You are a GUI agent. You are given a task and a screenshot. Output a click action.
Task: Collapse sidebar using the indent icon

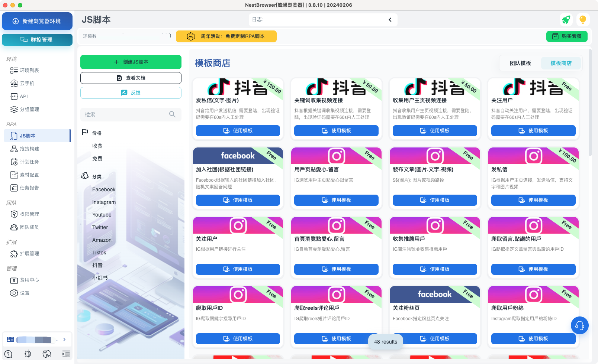[x=66, y=354]
